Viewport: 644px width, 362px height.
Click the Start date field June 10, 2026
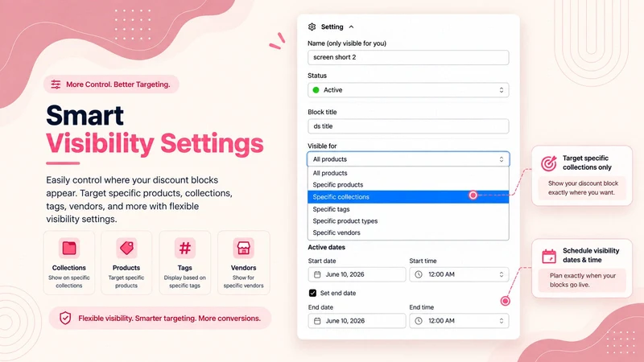[357, 274]
